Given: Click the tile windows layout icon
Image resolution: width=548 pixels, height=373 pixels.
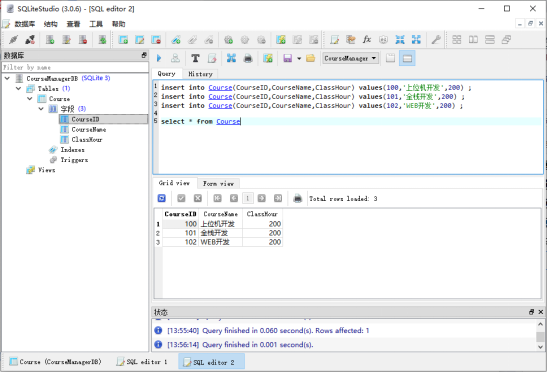Looking at the screenshot, I should coord(456,40).
